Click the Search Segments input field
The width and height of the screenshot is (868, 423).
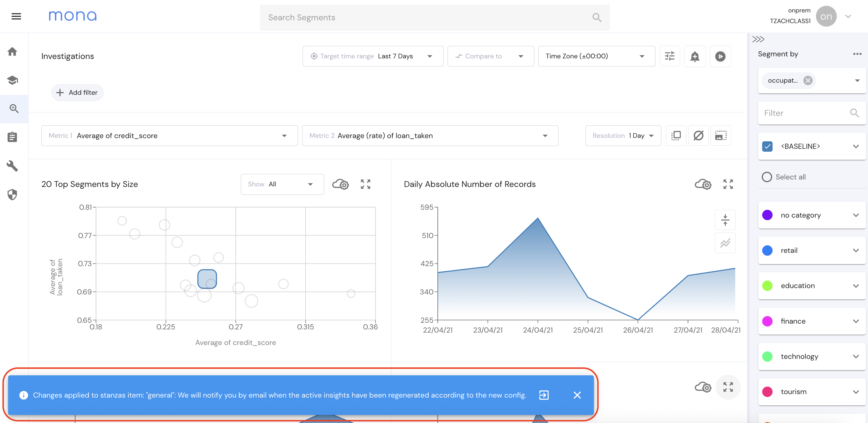(428, 18)
